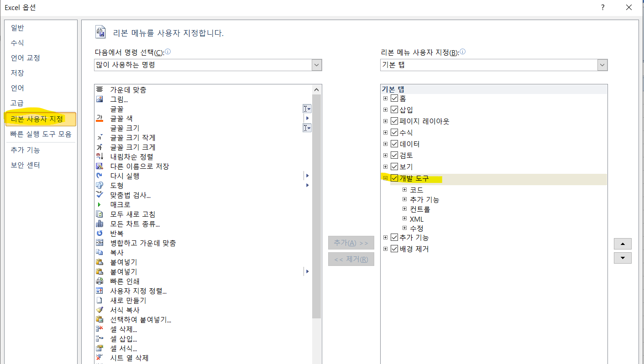The height and width of the screenshot is (364, 644).
Task: Expand the 배경 제거 tab node
Action: [x=386, y=249]
